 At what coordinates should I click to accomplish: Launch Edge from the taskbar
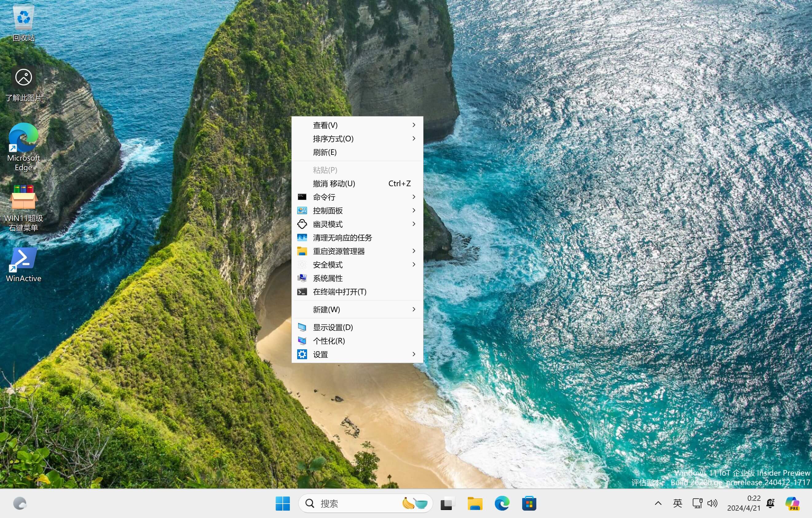(502, 504)
